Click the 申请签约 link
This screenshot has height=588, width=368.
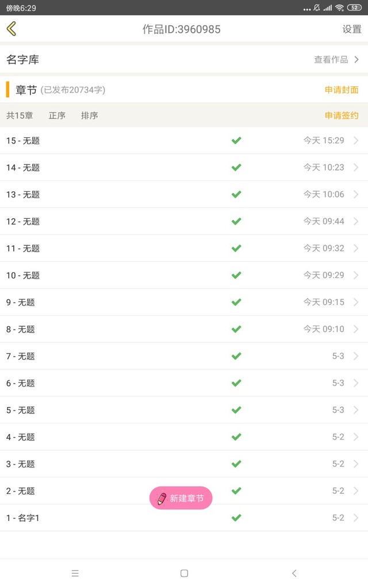[x=342, y=115]
